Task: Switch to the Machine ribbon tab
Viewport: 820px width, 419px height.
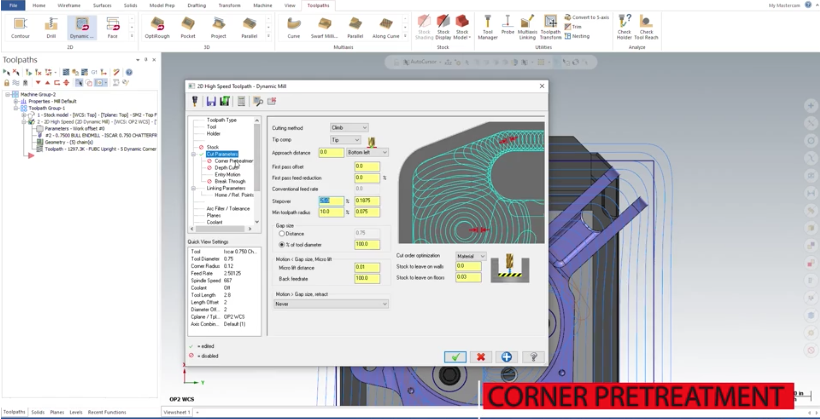Action: coord(263,5)
